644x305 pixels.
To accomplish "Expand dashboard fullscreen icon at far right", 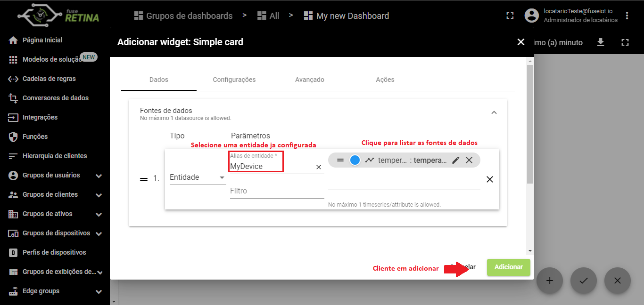I will click(625, 42).
